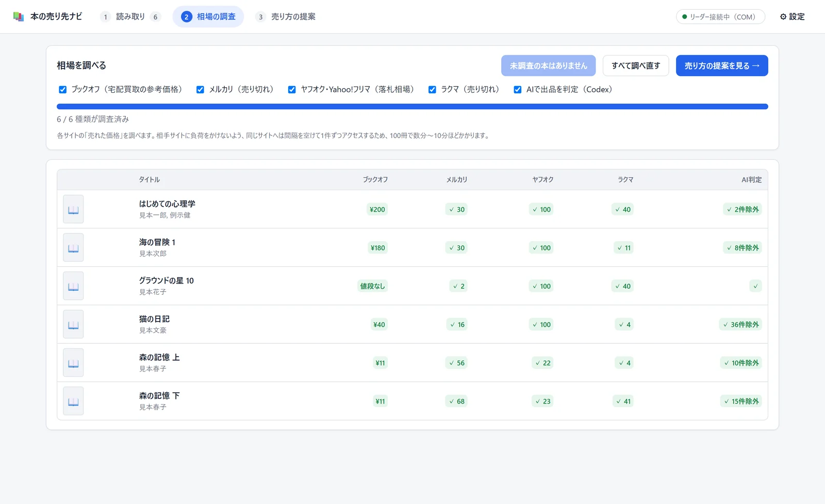The width and height of the screenshot is (825, 504).
Task: Click the AI判定 column header
Action: point(751,179)
